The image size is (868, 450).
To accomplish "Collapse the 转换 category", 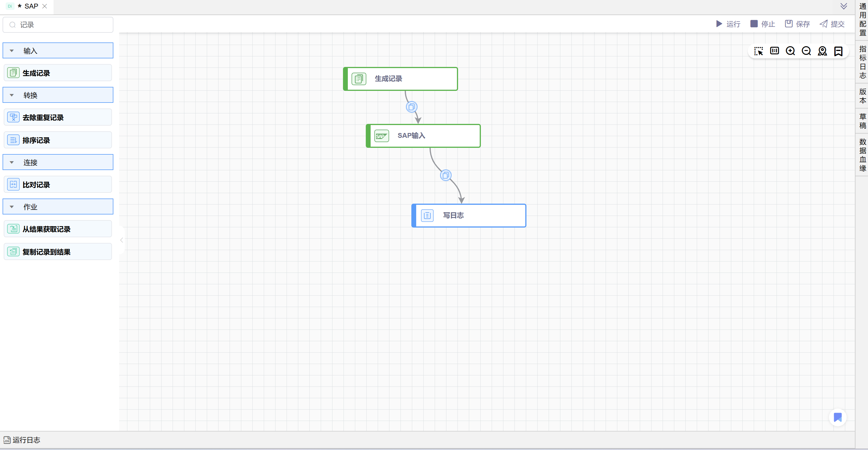I will (12, 95).
